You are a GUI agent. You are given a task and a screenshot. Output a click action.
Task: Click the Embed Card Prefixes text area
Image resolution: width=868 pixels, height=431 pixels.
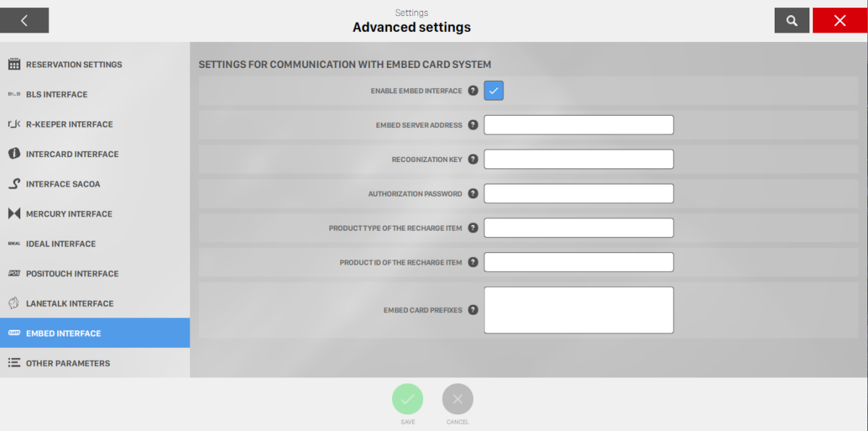pyautogui.click(x=579, y=310)
